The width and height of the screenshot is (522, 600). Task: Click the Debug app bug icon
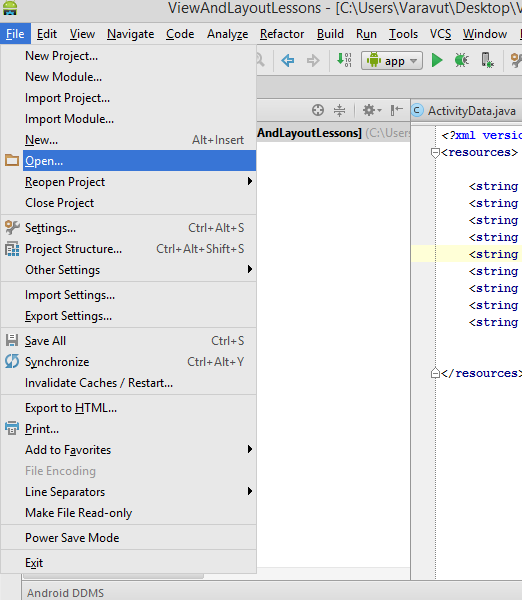462,60
